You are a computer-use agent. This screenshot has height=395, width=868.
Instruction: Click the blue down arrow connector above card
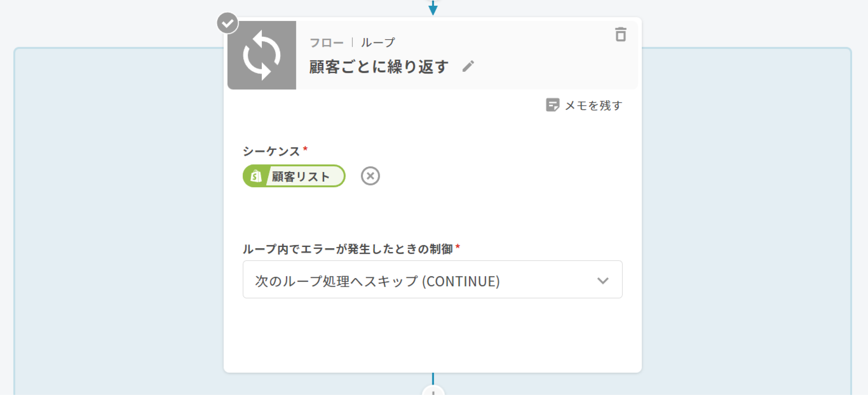click(433, 8)
